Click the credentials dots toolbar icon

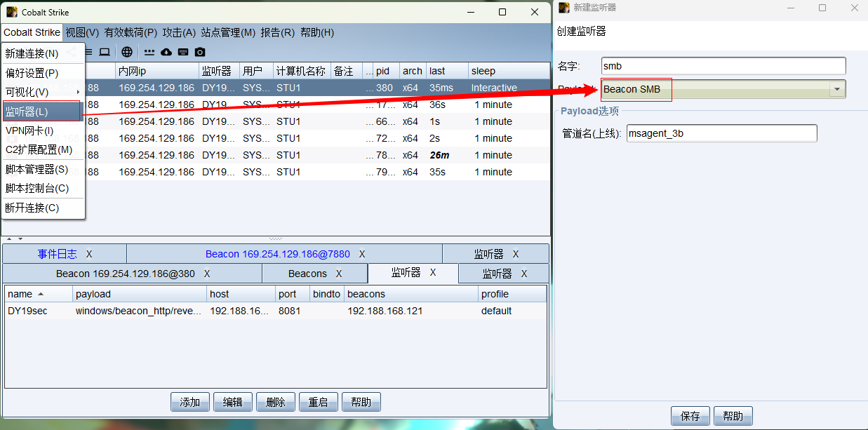click(x=149, y=52)
